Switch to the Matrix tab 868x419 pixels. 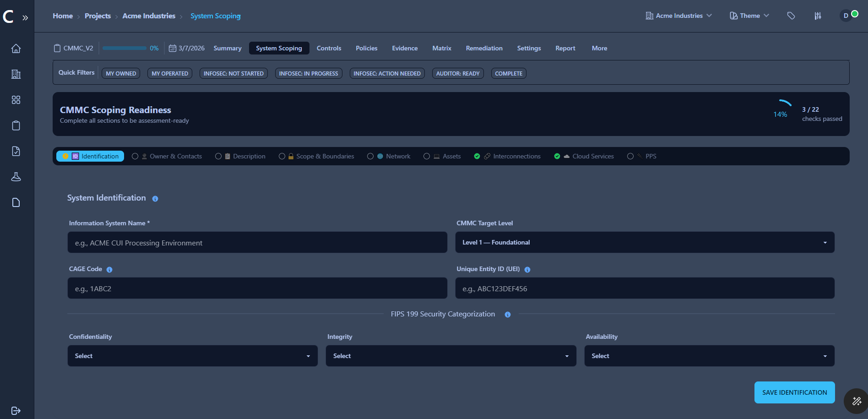click(442, 48)
